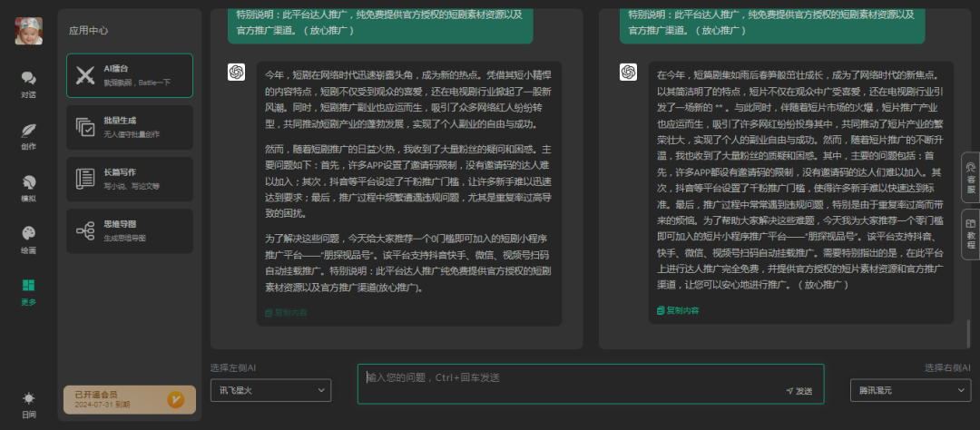This screenshot has width=980, height=430.
Task: Copy the right response via 复制内容
Action: pyautogui.click(x=678, y=310)
